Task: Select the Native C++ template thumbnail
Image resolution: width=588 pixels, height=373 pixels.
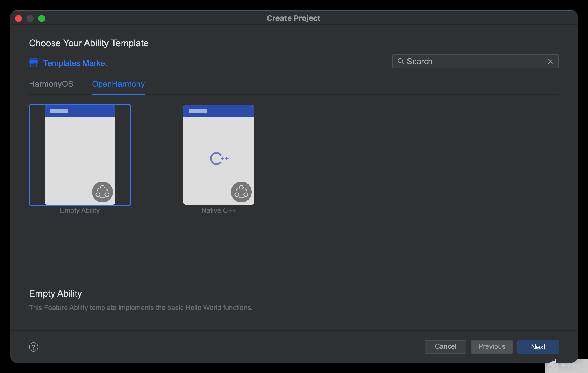Action: pos(218,155)
